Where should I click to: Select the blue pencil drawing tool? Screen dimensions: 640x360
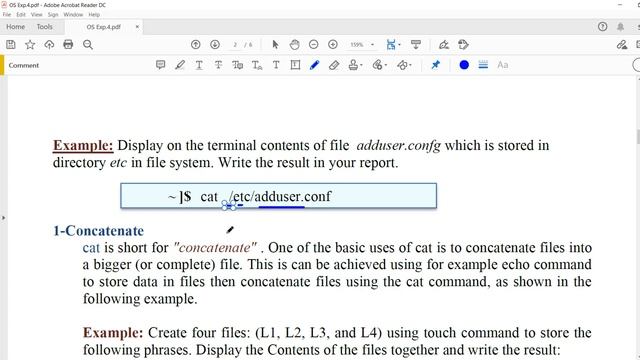[314, 65]
